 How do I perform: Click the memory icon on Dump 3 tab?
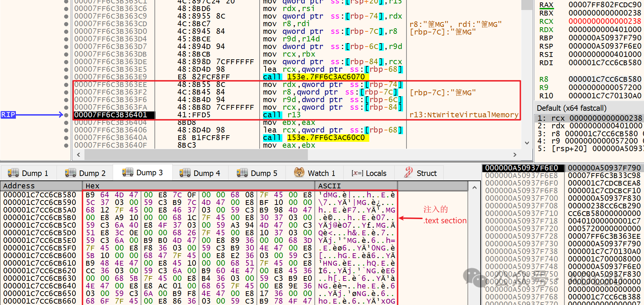coord(128,172)
